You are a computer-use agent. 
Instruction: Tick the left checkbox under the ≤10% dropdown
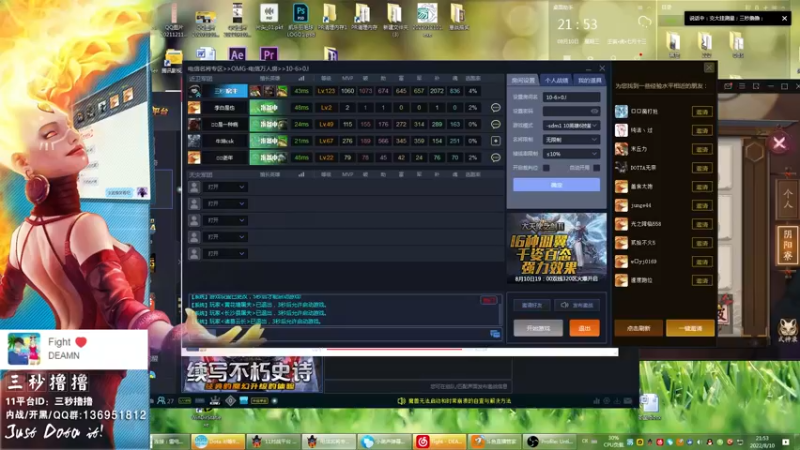pos(546,168)
